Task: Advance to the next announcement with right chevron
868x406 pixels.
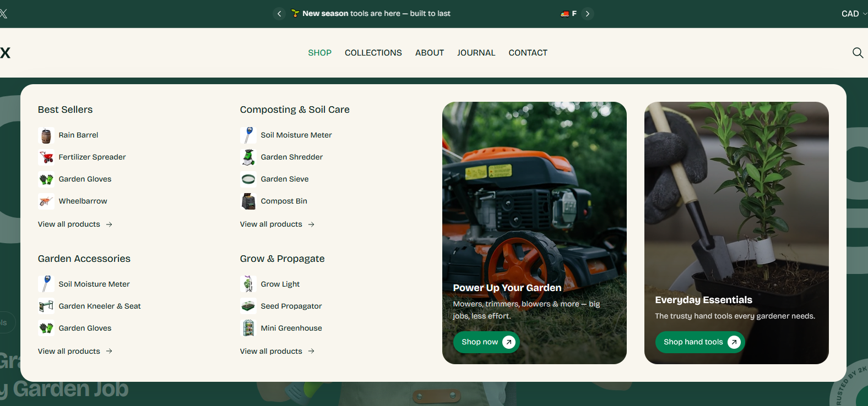Action: 588,14
